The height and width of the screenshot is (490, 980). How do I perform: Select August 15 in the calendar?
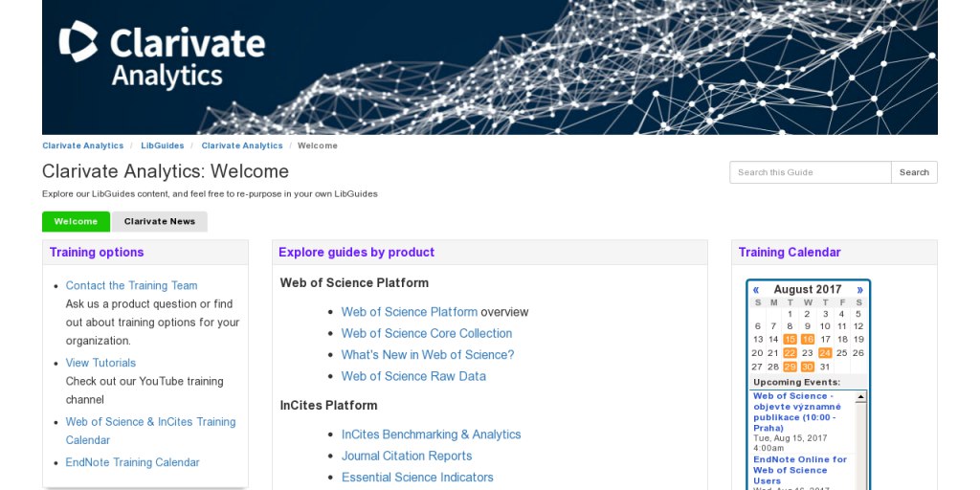click(x=790, y=340)
